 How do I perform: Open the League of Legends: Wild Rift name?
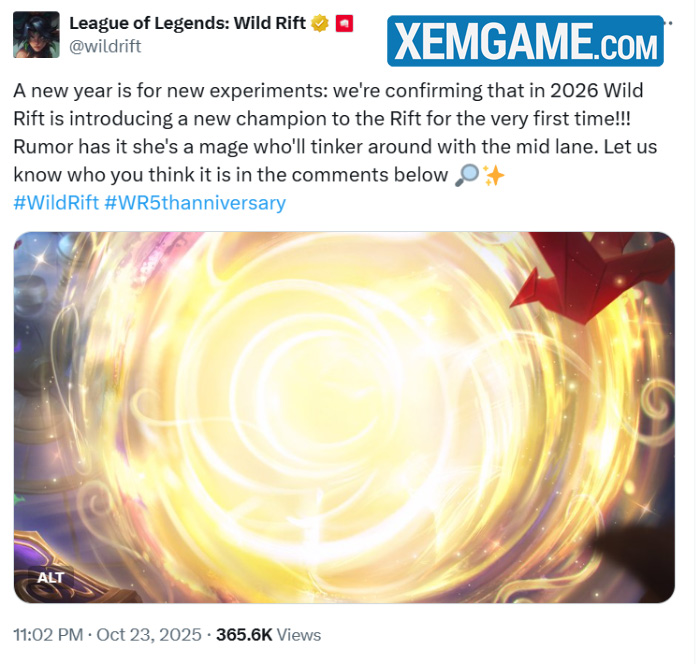pos(188,23)
